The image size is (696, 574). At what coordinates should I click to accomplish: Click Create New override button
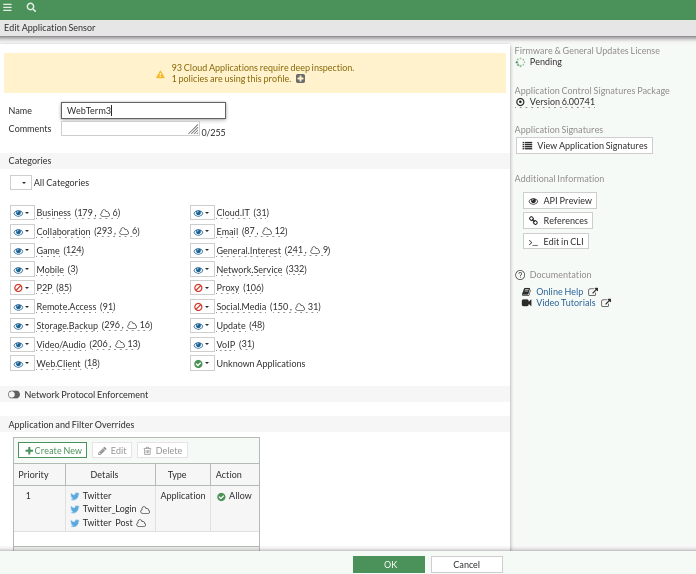pyautogui.click(x=52, y=451)
